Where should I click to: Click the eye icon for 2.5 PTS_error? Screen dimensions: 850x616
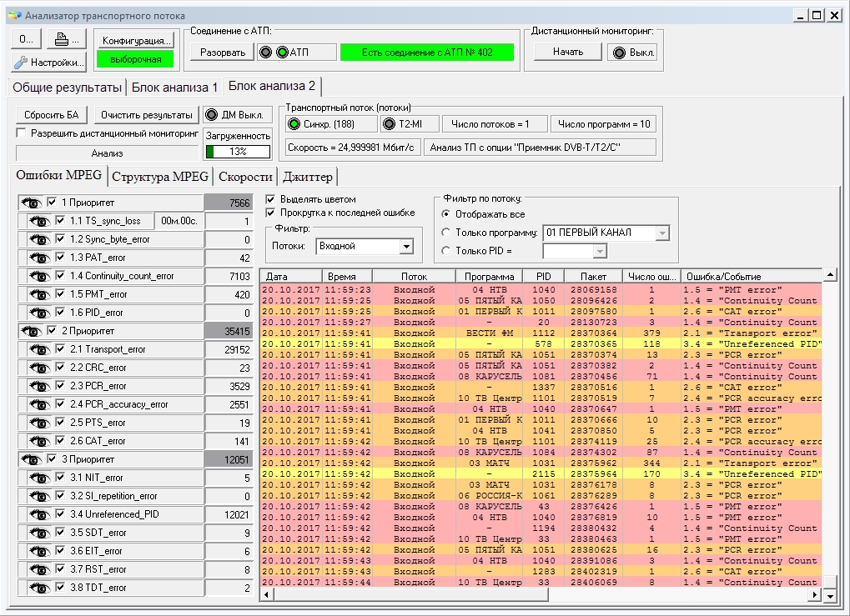(39, 423)
